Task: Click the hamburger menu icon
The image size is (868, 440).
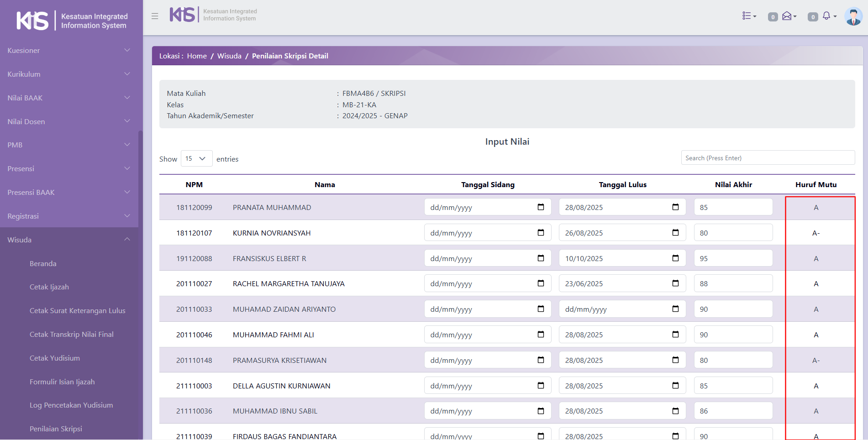Action: pyautogui.click(x=155, y=16)
